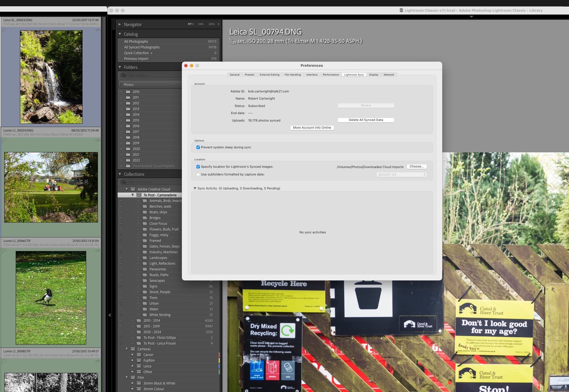Click the sync arrow badge on Leica SL_00833.DNG

98,30
